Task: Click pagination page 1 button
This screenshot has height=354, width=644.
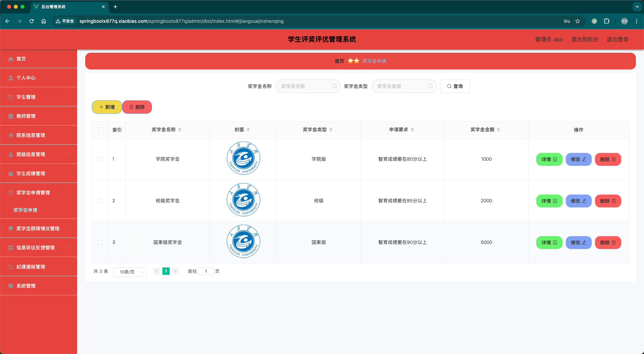Action: tap(166, 271)
